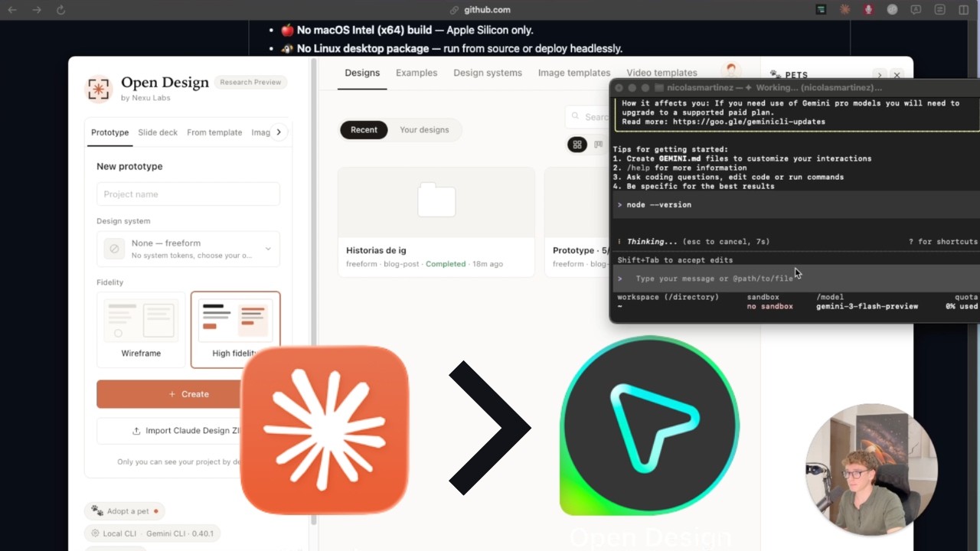Click the Adopt a pet pill
This screenshot has width=980, height=551.
point(125,511)
